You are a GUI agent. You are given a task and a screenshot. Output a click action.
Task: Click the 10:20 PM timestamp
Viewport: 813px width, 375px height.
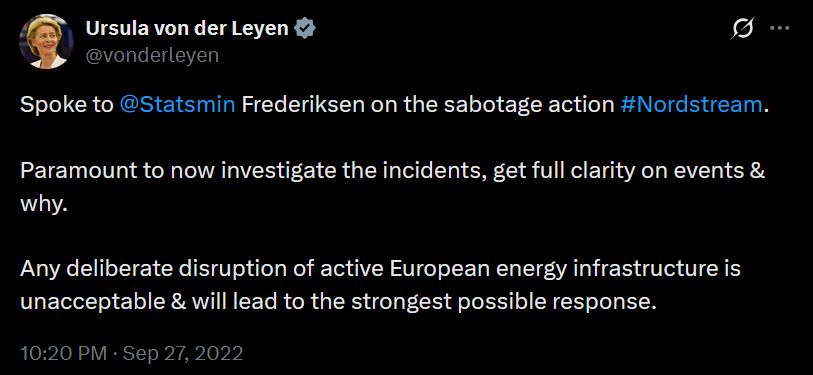[x=63, y=353]
